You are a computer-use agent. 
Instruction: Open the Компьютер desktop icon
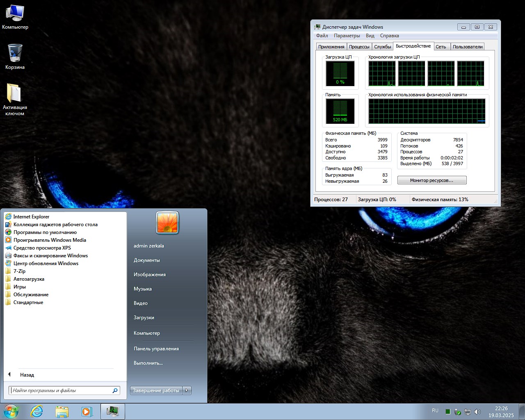(15, 17)
